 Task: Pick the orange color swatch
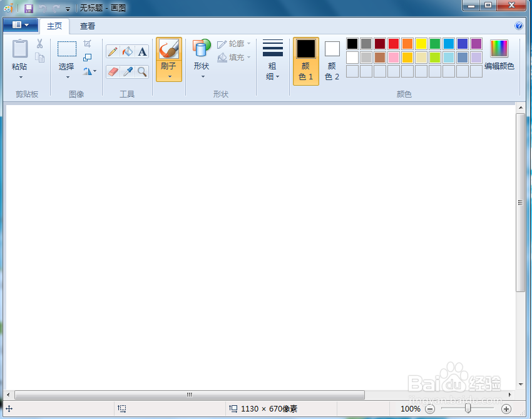click(407, 44)
